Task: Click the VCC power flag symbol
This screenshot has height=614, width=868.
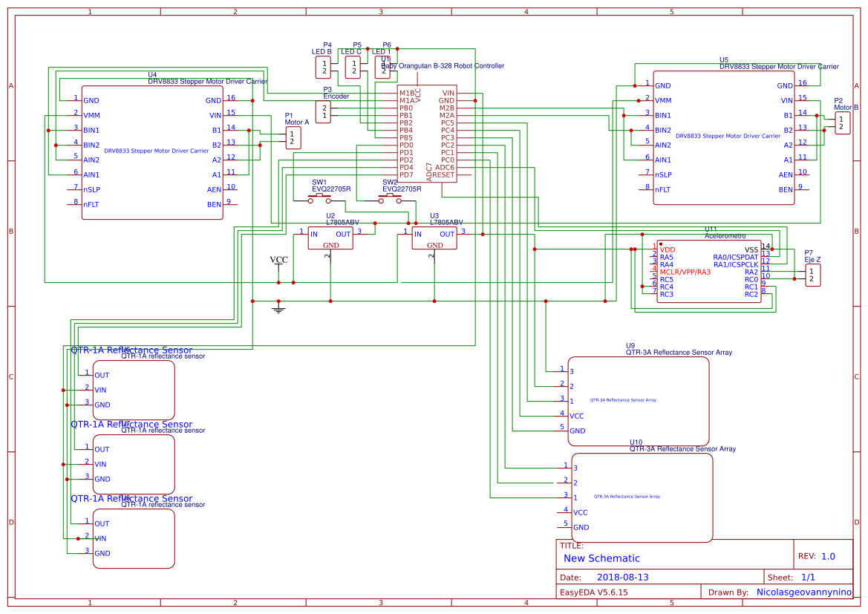Action: (278, 264)
